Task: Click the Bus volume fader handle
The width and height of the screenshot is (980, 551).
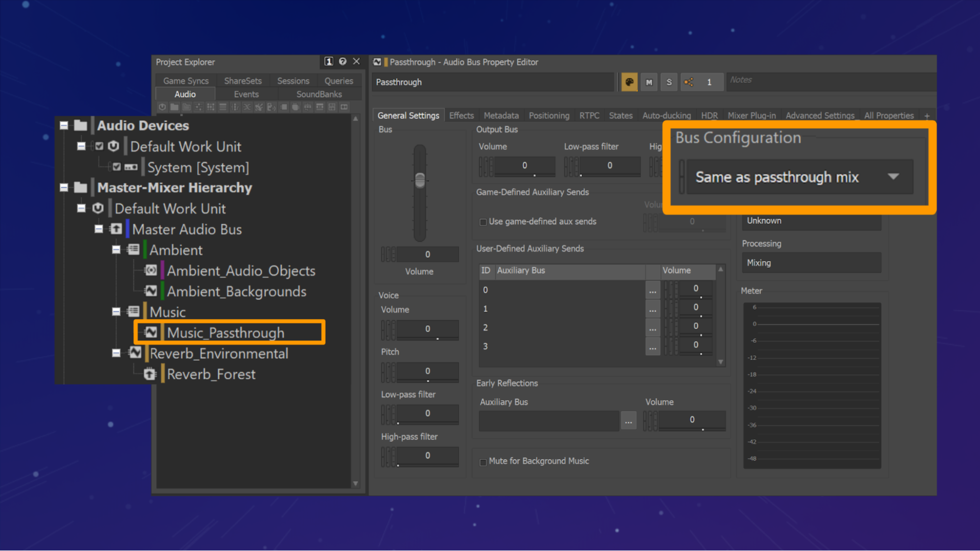Action: coord(419,181)
